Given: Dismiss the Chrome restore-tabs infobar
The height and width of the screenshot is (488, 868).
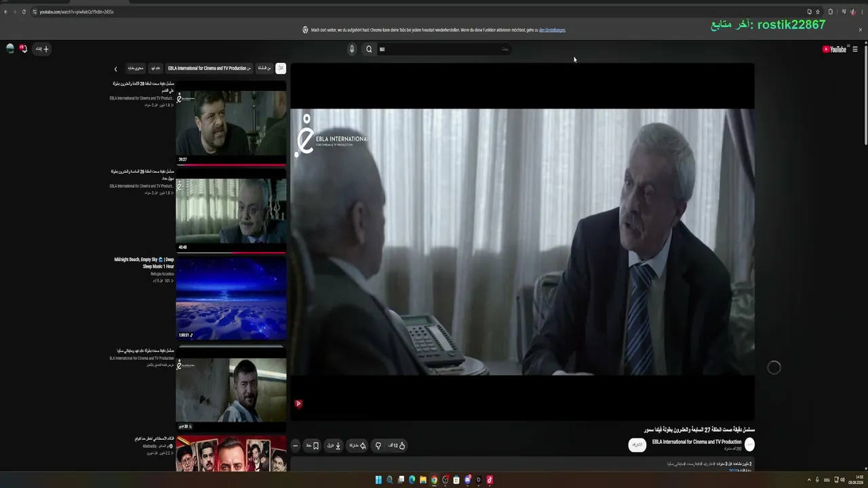Looking at the screenshot, I should (x=861, y=30).
